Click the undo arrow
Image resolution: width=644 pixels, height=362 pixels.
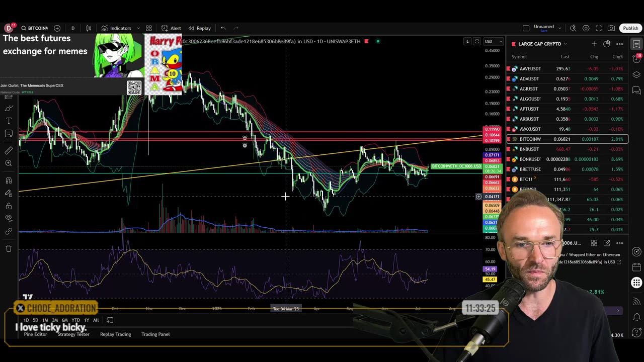(x=223, y=28)
